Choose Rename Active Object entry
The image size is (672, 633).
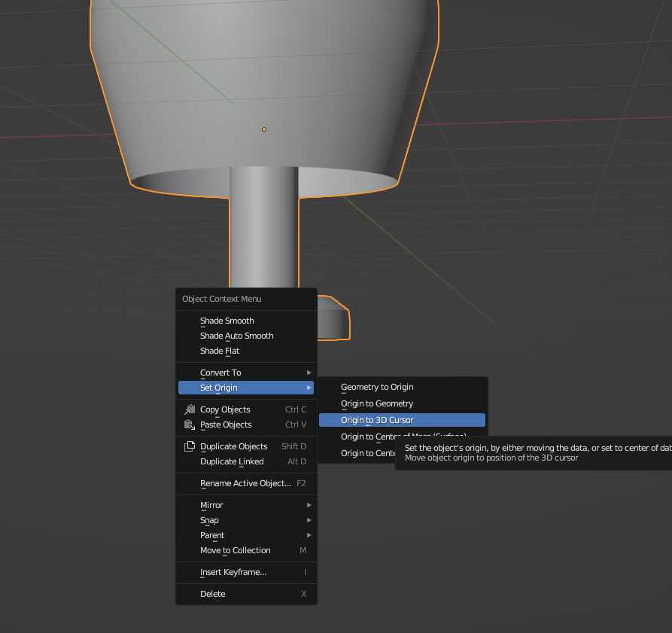click(x=246, y=483)
